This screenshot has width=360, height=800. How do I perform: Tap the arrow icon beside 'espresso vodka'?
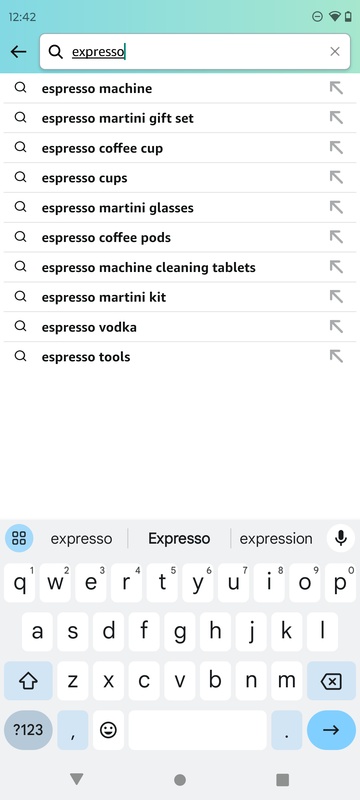point(336,327)
